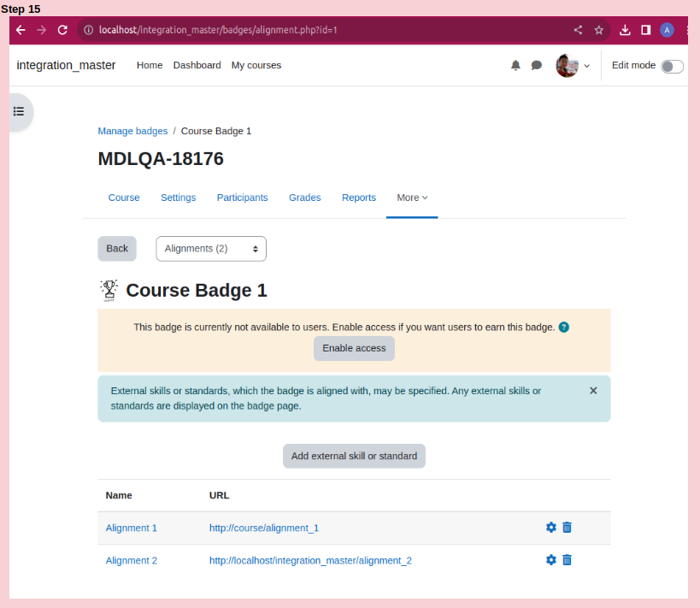This screenshot has height=608, width=700.
Task: Open the localhost alignment_2 URL link
Action: pos(310,561)
